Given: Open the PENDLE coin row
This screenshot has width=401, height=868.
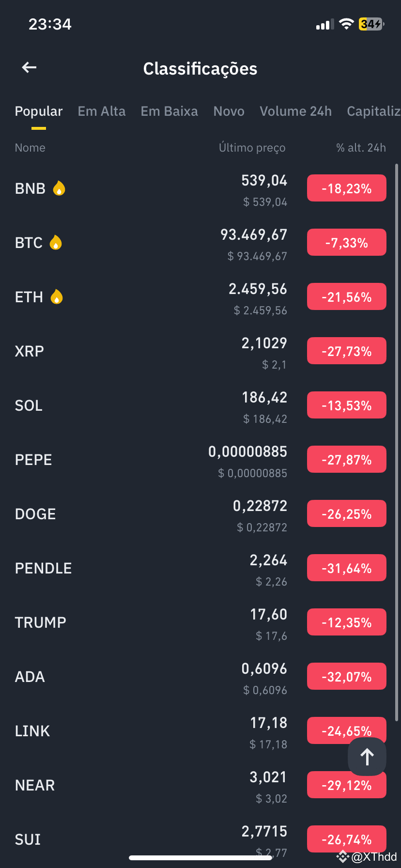Looking at the screenshot, I should [200, 568].
